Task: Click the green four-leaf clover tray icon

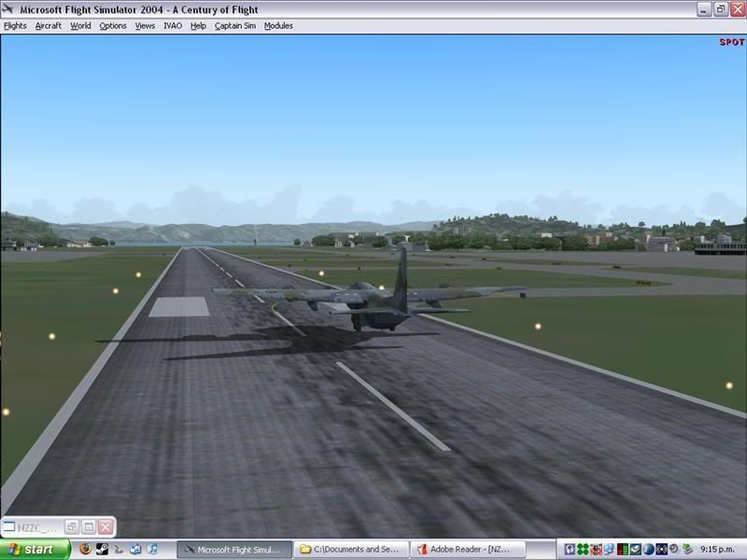Action: point(583,550)
